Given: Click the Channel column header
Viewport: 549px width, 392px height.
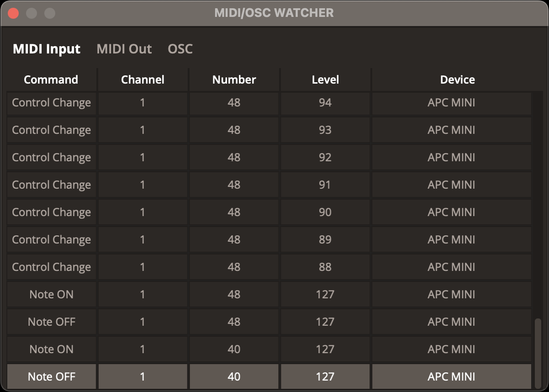Looking at the screenshot, I should coord(143,79).
